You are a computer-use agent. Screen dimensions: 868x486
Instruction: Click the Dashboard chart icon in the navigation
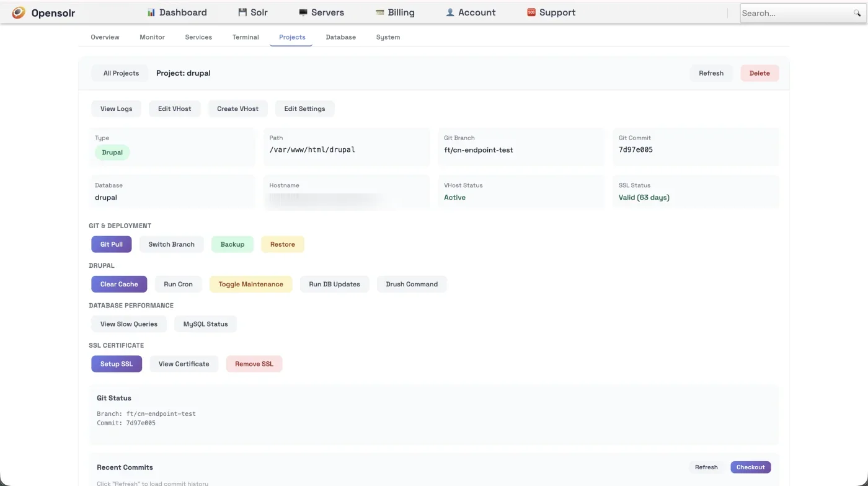[151, 12]
